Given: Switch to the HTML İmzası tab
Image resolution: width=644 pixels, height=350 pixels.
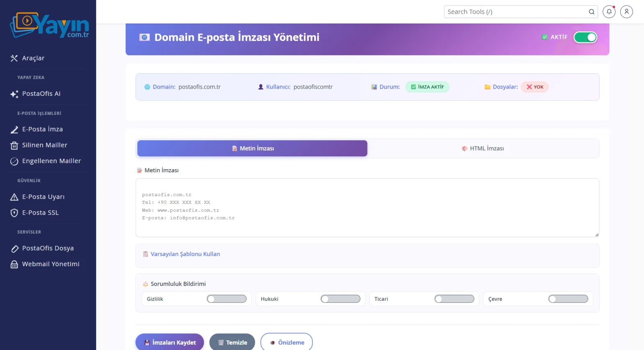Looking at the screenshot, I should pos(483,148).
